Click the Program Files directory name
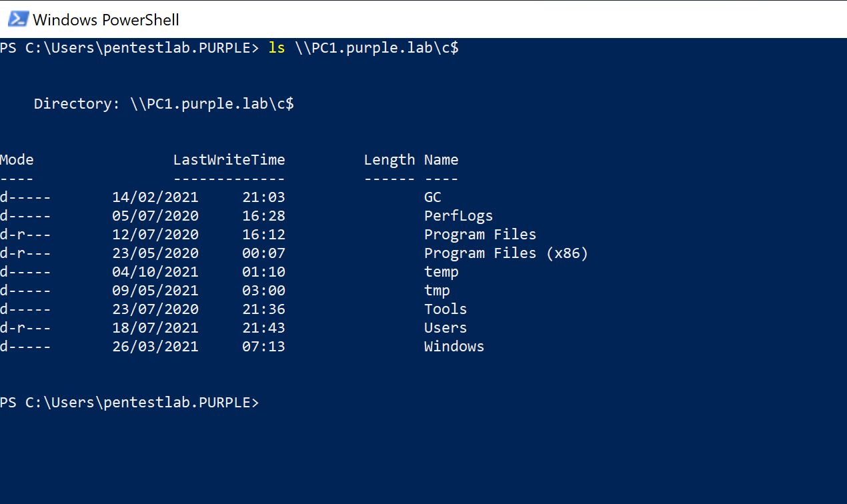 pyautogui.click(x=480, y=235)
